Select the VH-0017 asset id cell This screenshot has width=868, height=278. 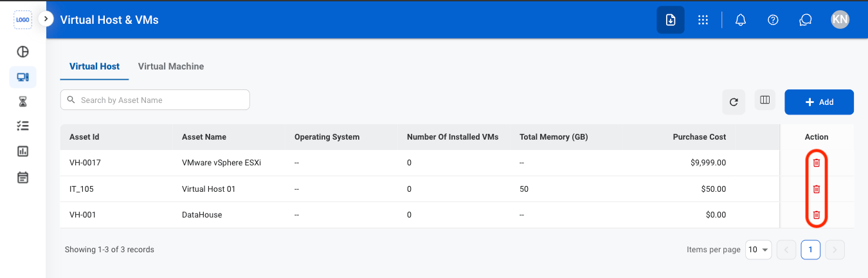click(x=85, y=163)
